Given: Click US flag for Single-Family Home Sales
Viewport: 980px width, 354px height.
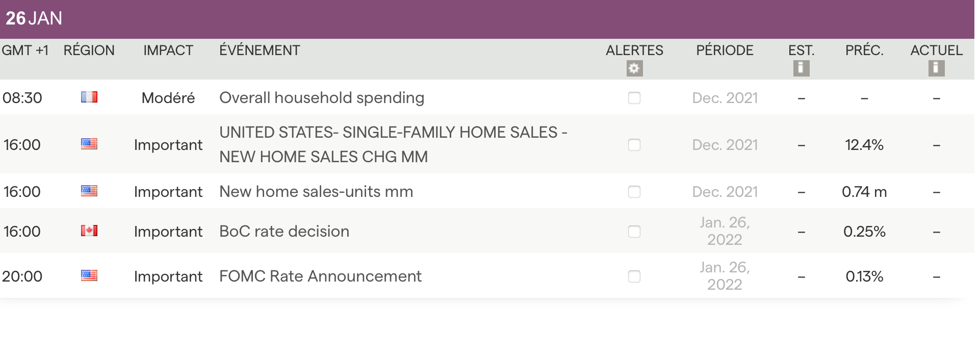Looking at the screenshot, I should pyautogui.click(x=89, y=144).
